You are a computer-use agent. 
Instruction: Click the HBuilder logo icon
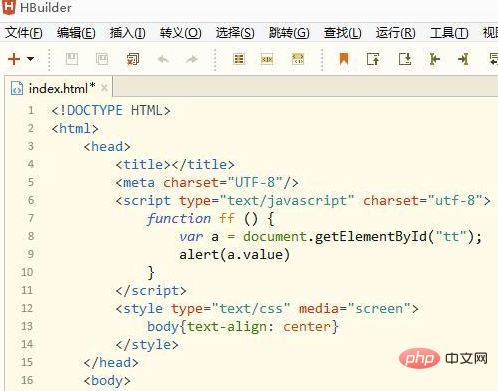(x=9, y=7)
